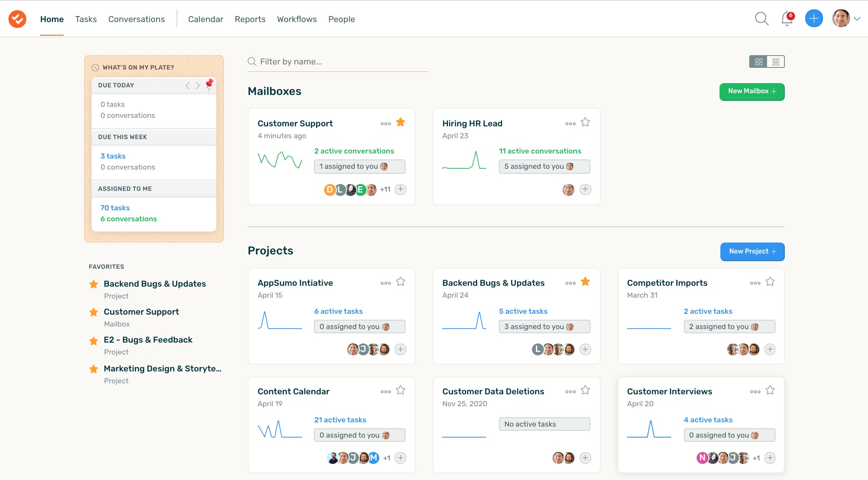This screenshot has width=868, height=480.
Task: Open the notifications bell
Action: tap(787, 20)
